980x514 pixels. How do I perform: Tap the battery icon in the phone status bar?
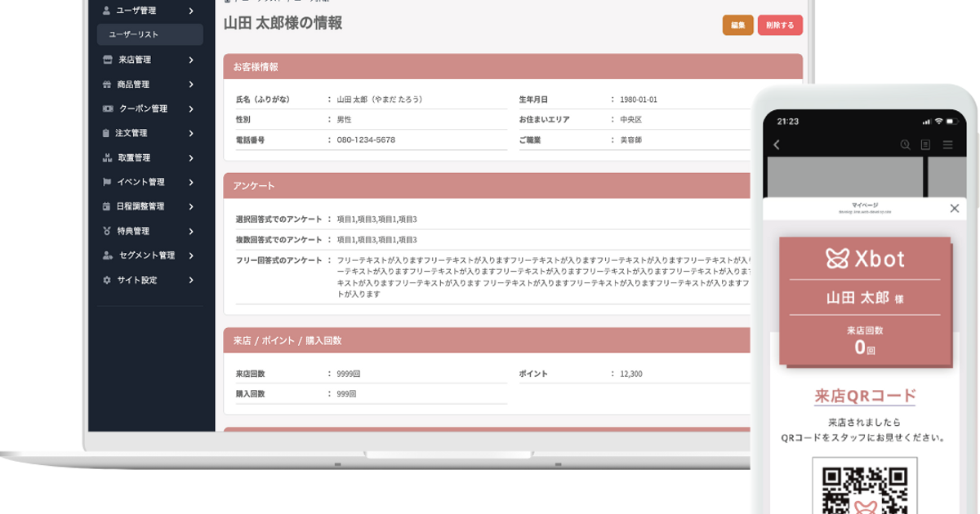[x=954, y=122]
